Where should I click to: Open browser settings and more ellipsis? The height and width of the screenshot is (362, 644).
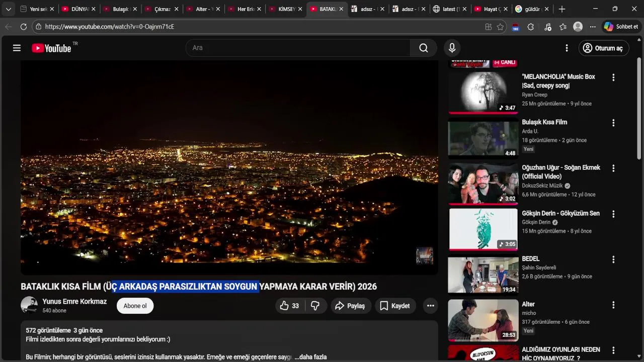pos(593,27)
